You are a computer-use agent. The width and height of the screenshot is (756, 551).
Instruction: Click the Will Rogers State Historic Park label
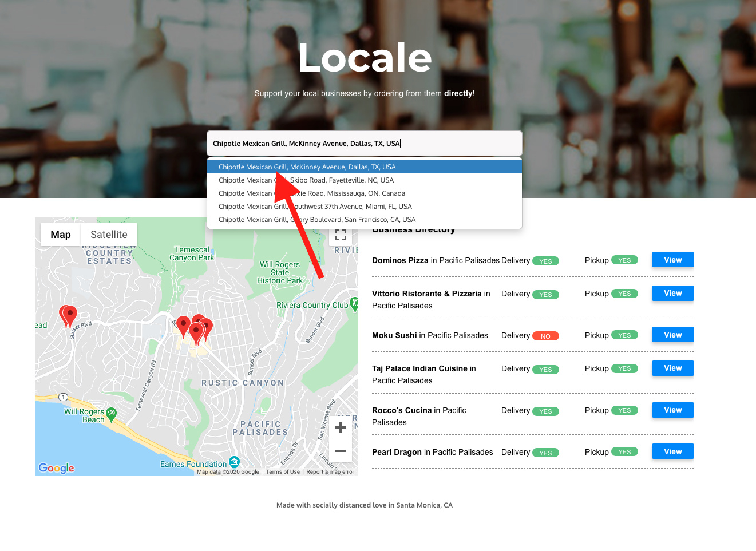pyautogui.click(x=280, y=272)
